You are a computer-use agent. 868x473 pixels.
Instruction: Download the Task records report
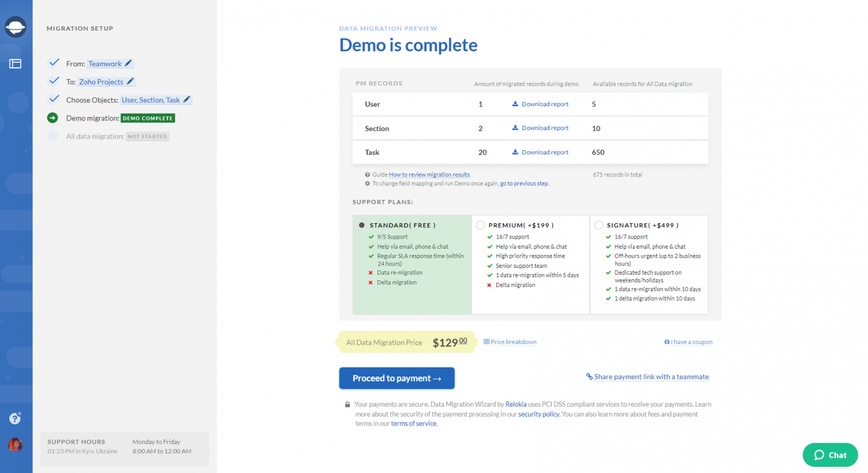(x=540, y=151)
